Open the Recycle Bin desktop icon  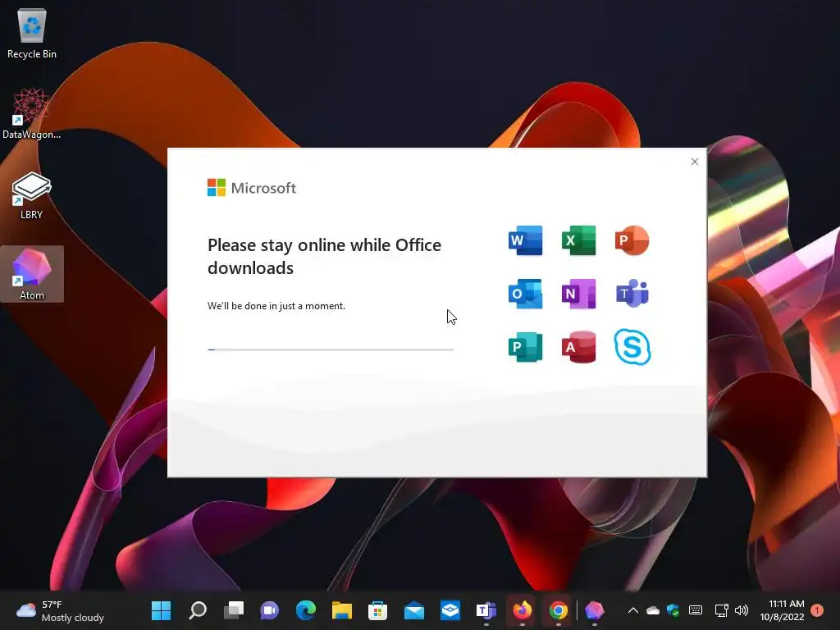tap(32, 34)
